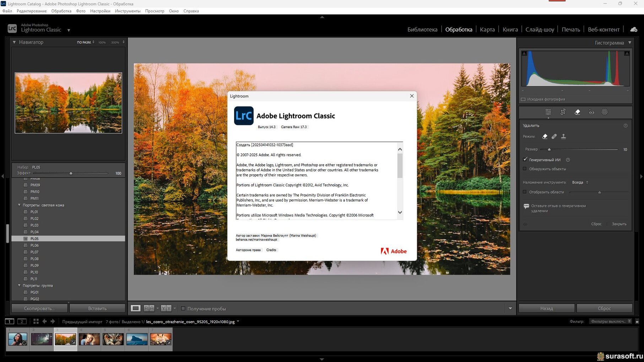Switch to grid view in filmstrip bar
Screen dimensions: 644x362
point(36,322)
